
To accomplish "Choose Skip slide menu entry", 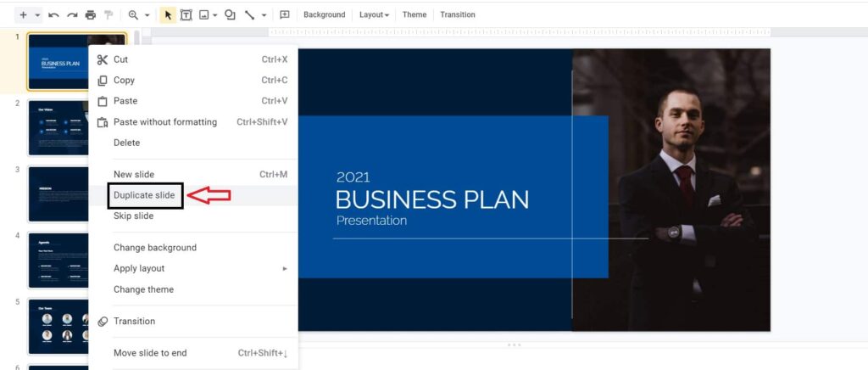I will [193, 216].
